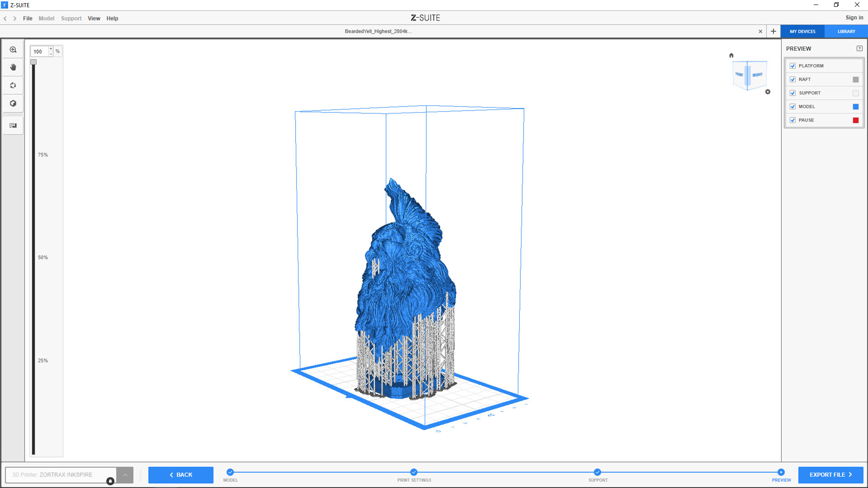
Task: Click the plus icon to add new tab
Action: coord(774,31)
